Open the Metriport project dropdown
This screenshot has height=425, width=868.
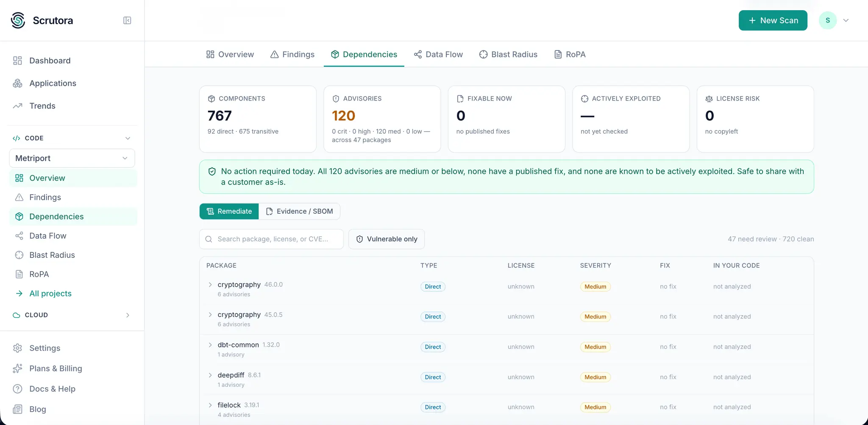coord(72,158)
